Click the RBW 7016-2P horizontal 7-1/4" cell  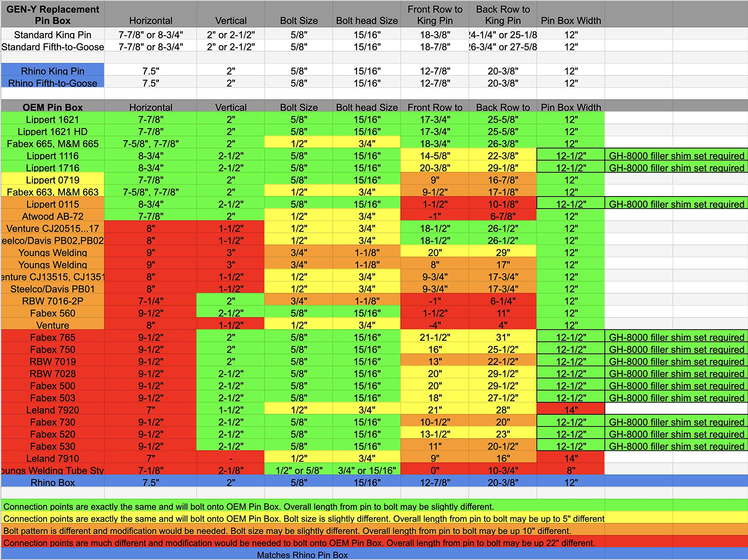150,301
